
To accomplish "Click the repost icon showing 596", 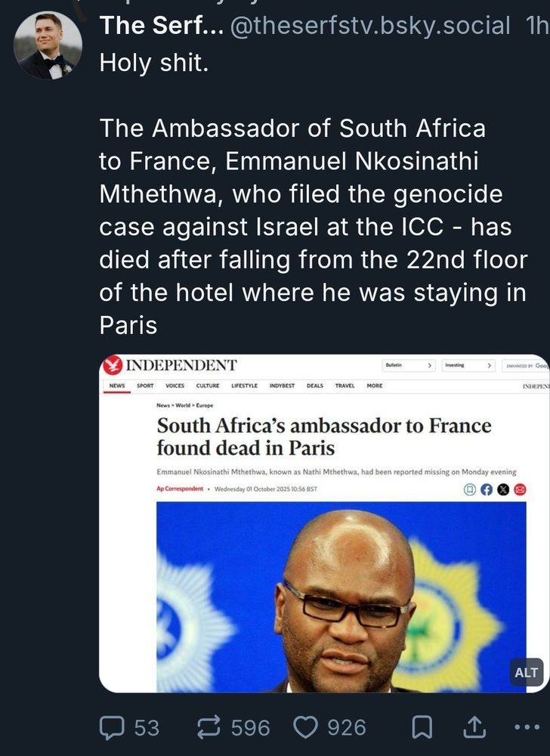I will (x=210, y=728).
